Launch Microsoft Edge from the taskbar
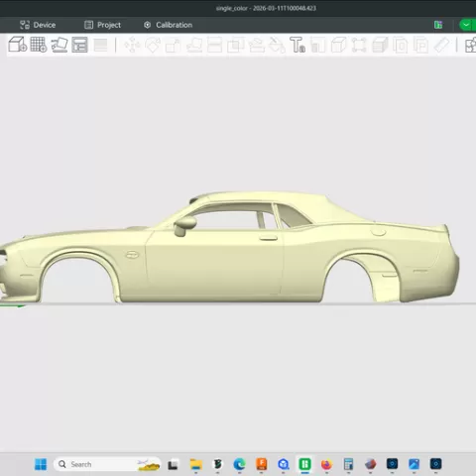This screenshot has height=476, width=476. click(239, 464)
